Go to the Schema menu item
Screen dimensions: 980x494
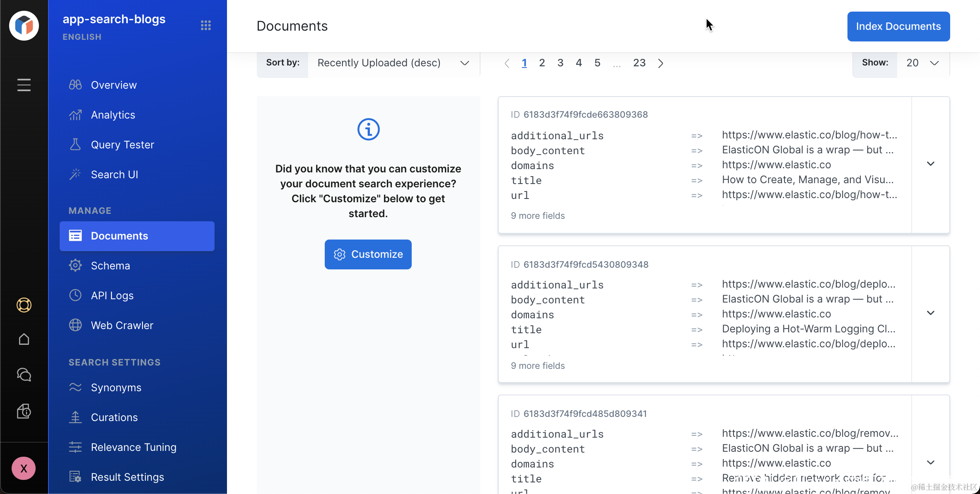pos(110,266)
